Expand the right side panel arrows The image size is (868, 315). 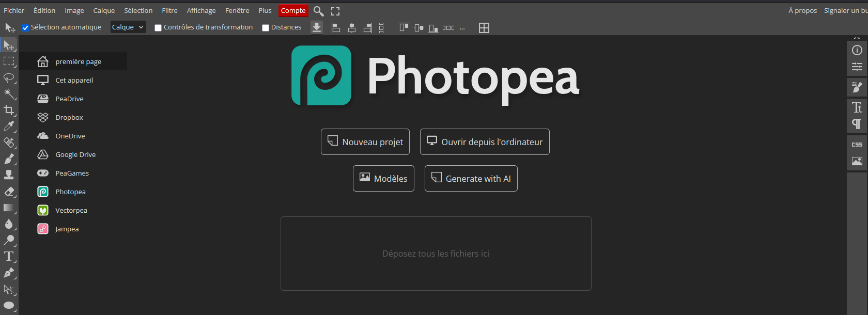pos(857,38)
